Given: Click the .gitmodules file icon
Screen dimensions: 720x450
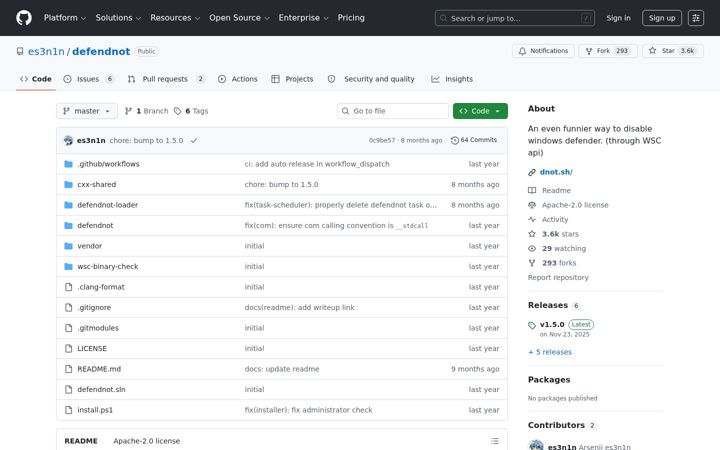Looking at the screenshot, I should click(x=68, y=328).
